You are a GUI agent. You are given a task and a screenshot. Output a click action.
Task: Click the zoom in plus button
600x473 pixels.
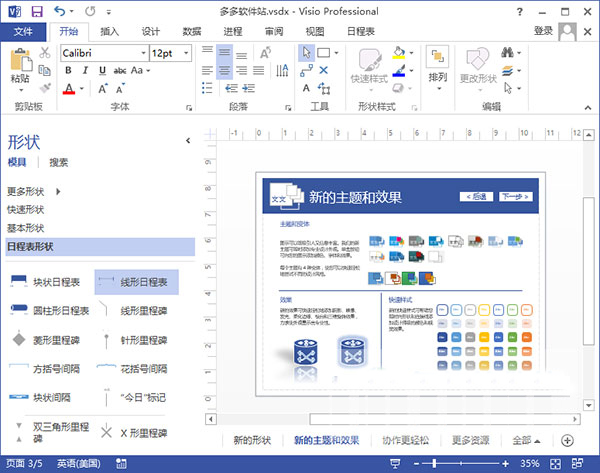pos(505,464)
